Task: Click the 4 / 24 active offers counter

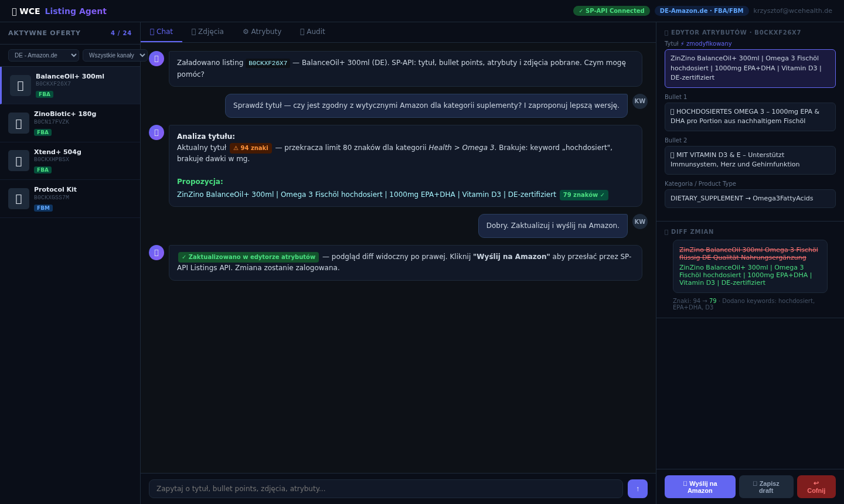Action: tap(121, 33)
